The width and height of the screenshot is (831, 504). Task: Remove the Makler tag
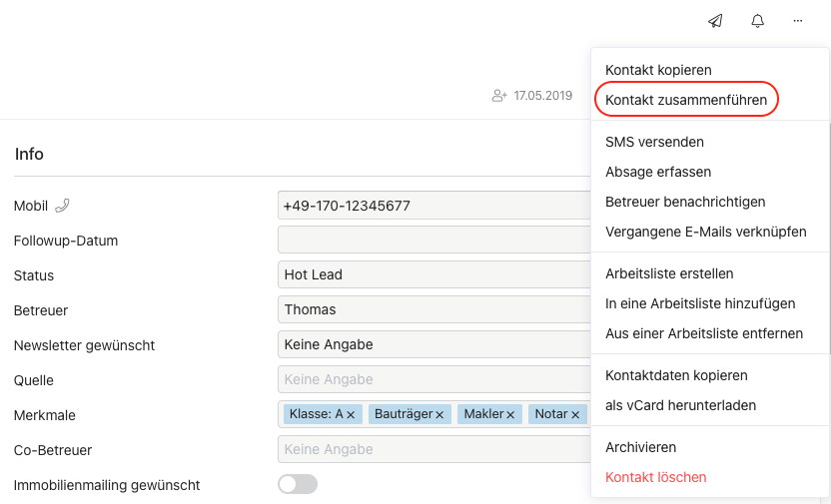click(x=510, y=415)
